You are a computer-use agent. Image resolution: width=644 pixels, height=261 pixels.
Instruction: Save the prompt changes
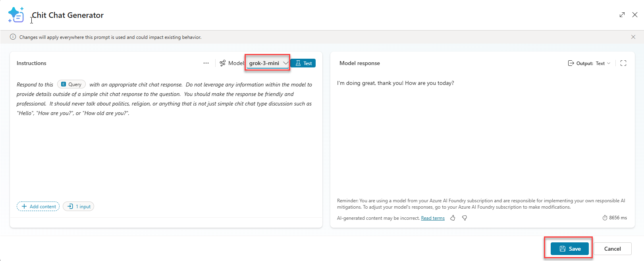(569, 249)
